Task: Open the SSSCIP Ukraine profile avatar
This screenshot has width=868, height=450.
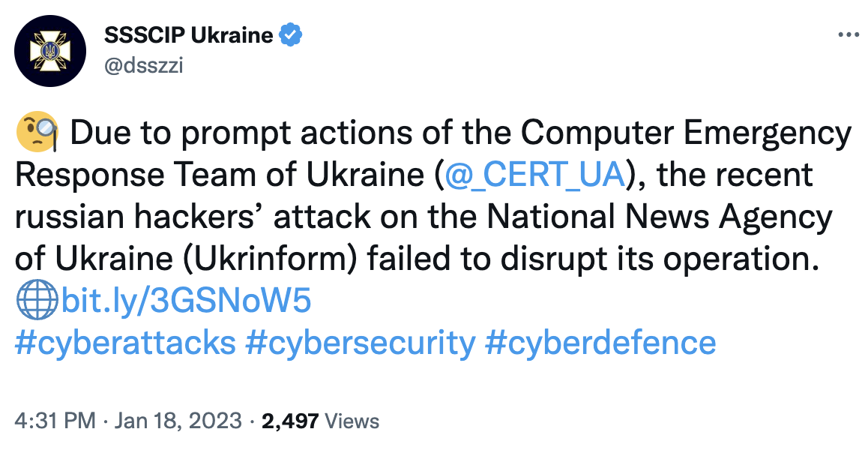Action: 50,51
